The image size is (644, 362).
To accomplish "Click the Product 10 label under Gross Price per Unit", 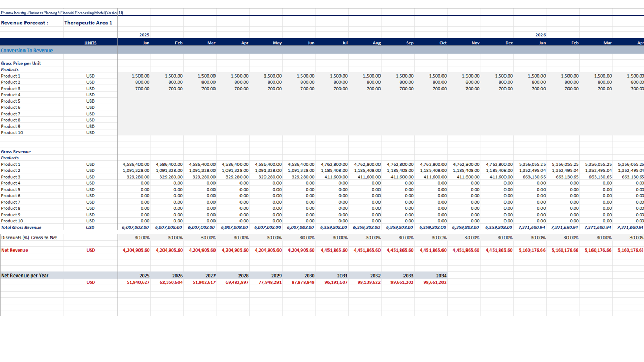I will pyautogui.click(x=12, y=132).
